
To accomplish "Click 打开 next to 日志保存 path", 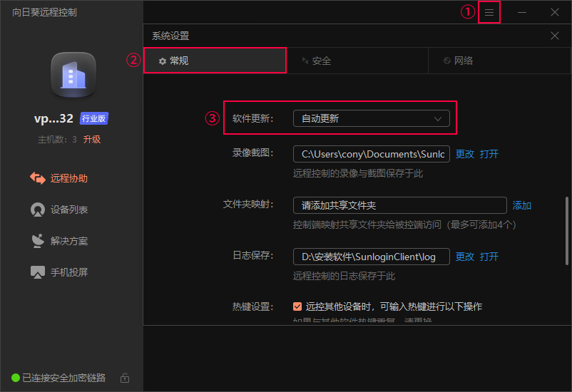I will (x=489, y=257).
